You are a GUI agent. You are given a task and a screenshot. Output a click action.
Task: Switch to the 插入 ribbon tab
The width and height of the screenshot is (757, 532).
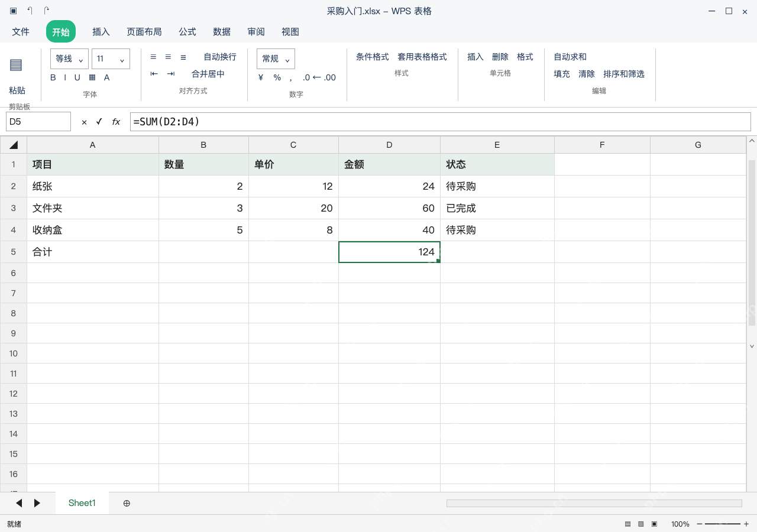101,31
